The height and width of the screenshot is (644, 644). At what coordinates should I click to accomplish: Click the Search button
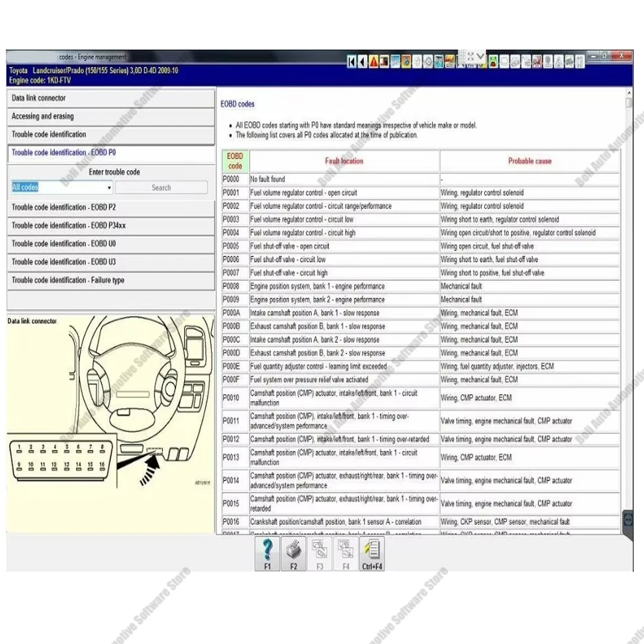point(162,187)
